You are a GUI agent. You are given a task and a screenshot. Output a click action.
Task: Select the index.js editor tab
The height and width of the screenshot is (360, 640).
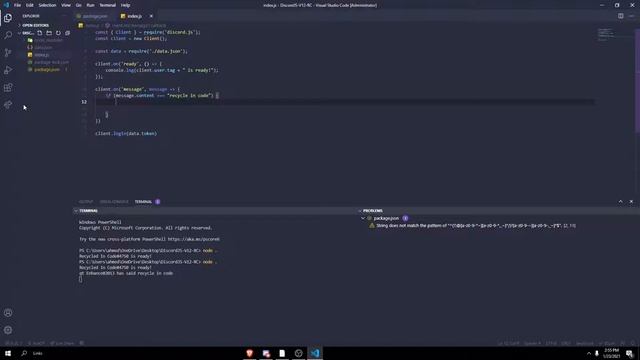click(x=134, y=16)
